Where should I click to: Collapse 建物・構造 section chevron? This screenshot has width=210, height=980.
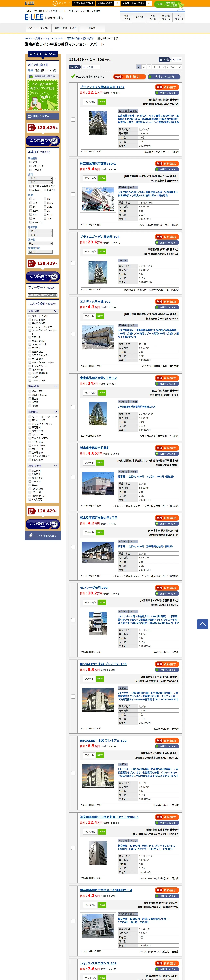(56, 386)
